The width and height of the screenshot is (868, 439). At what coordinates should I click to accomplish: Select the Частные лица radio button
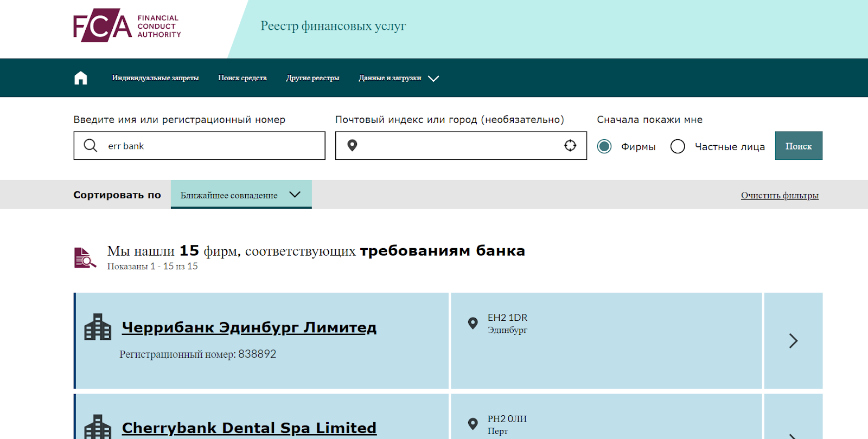click(x=678, y=146)
